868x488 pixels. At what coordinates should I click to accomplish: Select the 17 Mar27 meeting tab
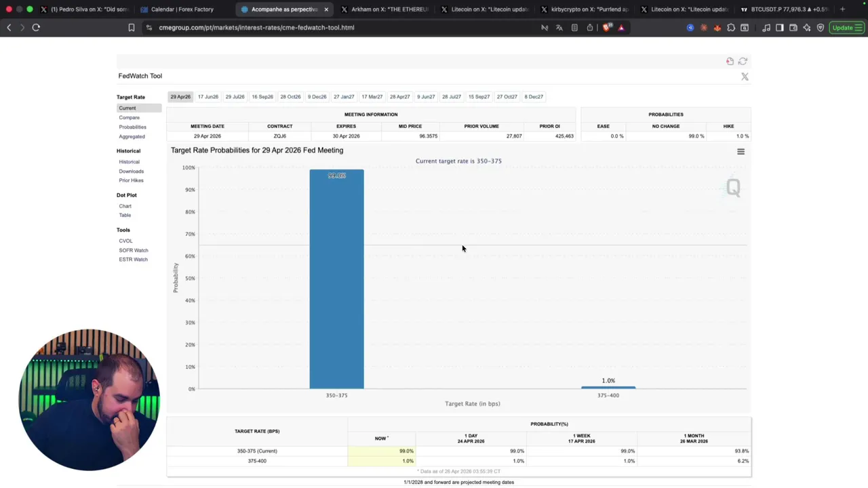pos(372,97)
